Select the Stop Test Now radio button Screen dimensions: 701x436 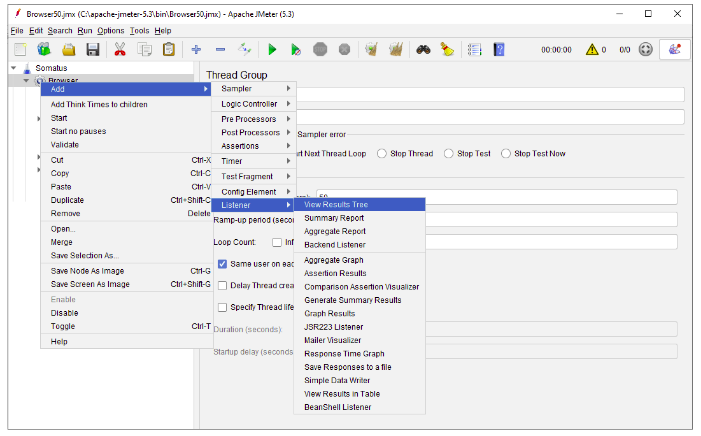(506, 154)
